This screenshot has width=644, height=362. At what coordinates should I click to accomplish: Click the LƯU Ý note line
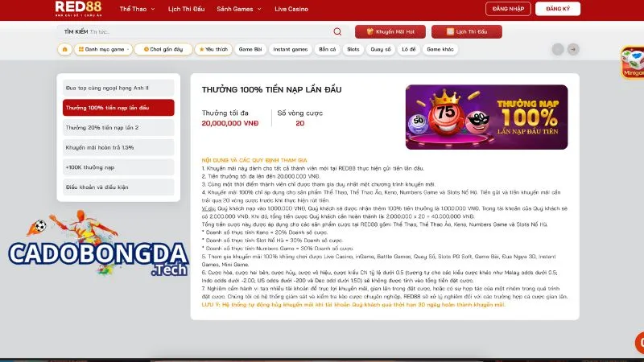(x=353, y=305)
